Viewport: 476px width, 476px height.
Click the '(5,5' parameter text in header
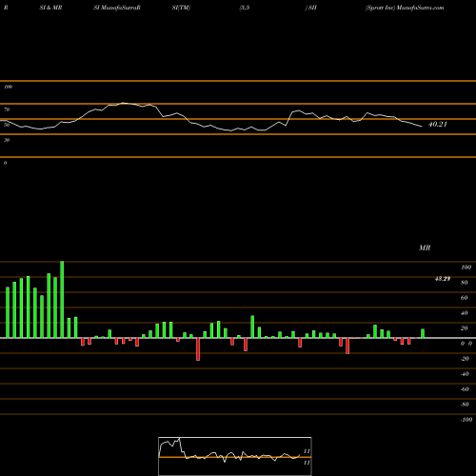[x=245, y=8]
